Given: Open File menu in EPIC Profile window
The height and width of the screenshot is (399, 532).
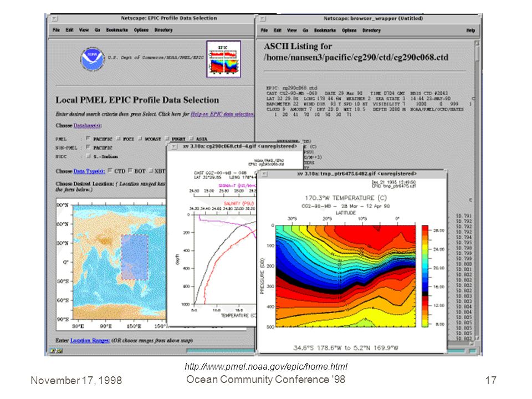Looking at the screenshot, I should click(x=57, y=30).
